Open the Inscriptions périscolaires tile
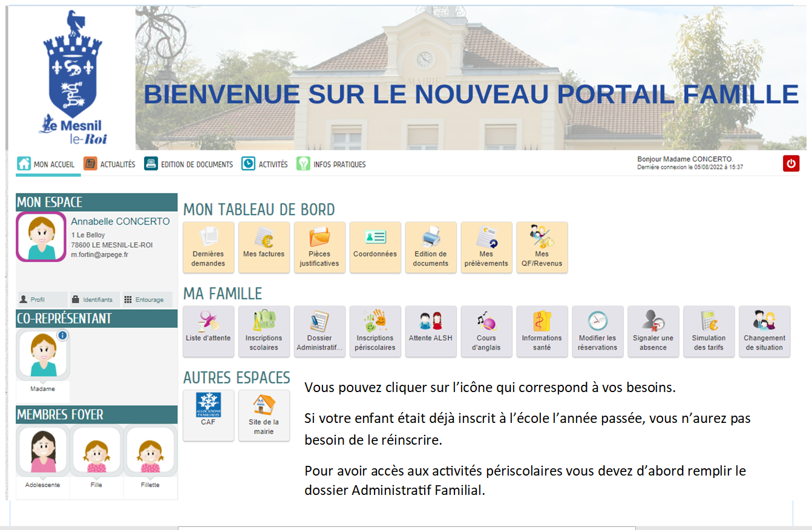Screen dimensions: 812x530 pos(375,331)
